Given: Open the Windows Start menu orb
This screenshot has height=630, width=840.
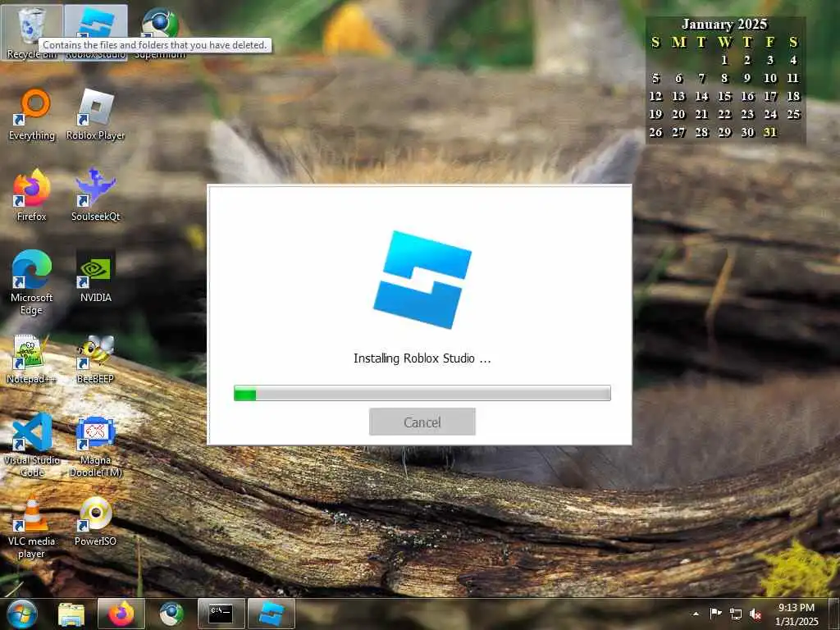Looking at the screenshot, I should pos(22,614).
